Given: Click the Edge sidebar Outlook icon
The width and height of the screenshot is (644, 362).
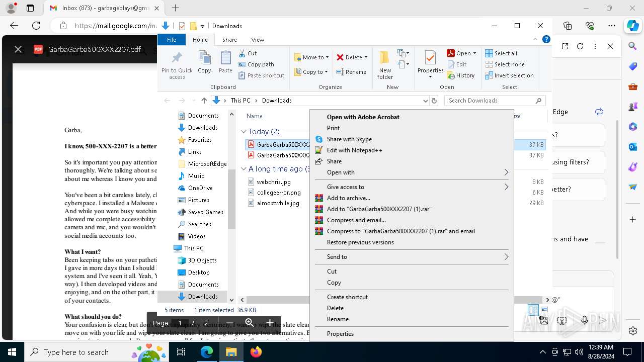Looking at the screenshot, I should 633,147.
